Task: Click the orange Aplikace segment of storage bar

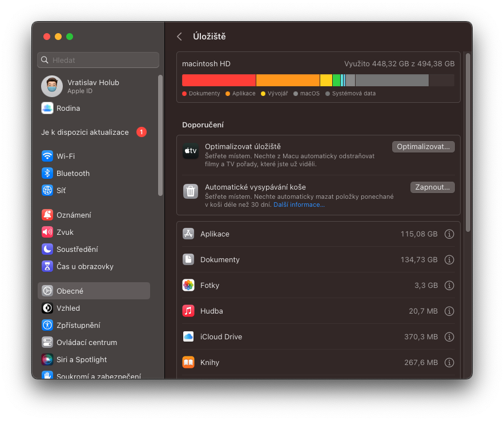Action: pos(288,81)
